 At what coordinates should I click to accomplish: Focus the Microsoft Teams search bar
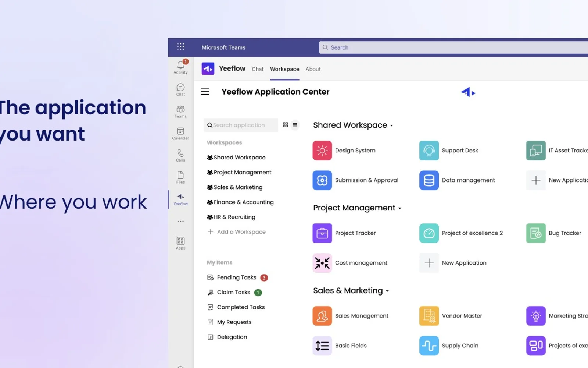point(453,47)
